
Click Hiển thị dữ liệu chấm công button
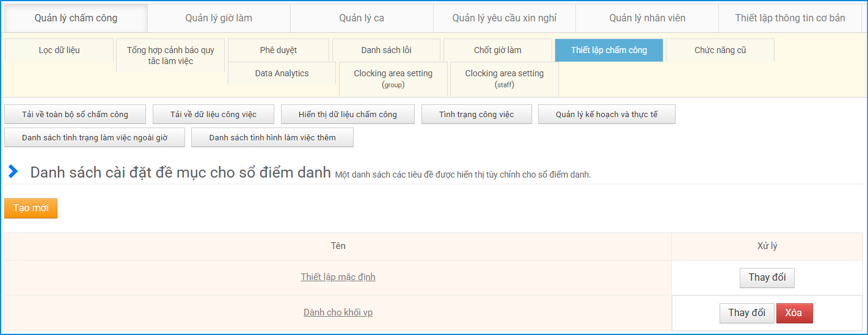pyautogui.click(x=348, y=114)
